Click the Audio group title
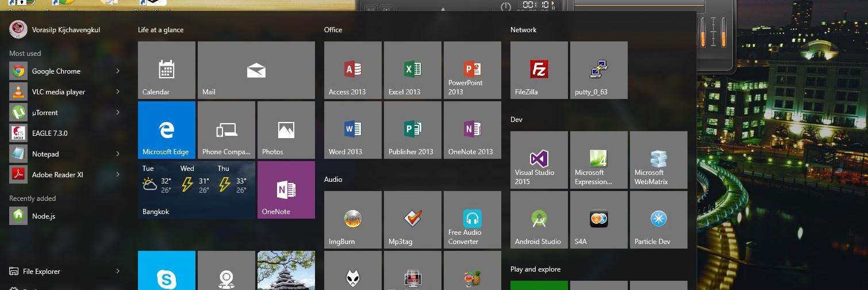Screen dimensions: 868x290 333,180
